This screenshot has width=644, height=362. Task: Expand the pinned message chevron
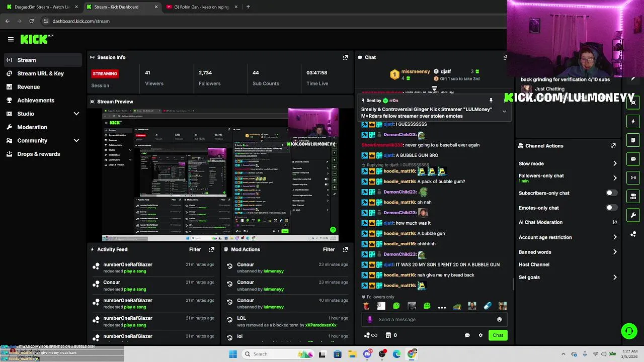504,111
